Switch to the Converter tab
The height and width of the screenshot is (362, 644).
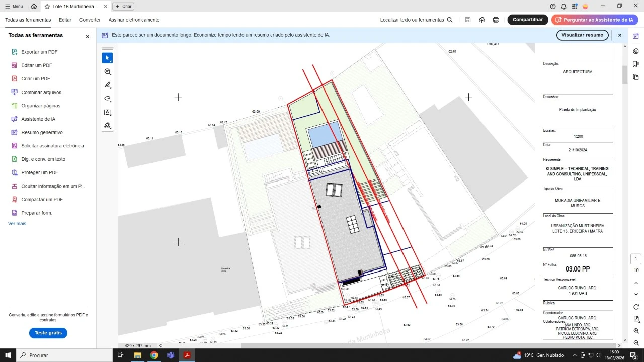pyautogui.click(x=90, y=20)
